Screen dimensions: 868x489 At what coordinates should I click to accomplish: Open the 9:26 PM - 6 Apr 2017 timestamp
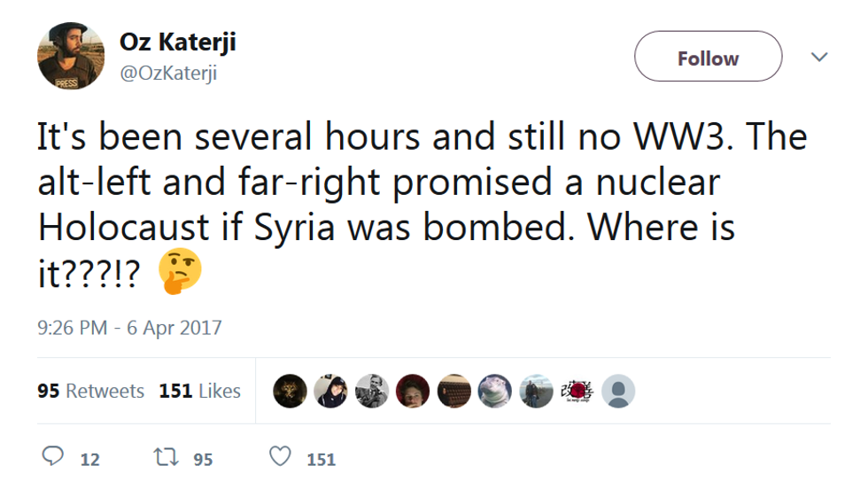[129, 328]
